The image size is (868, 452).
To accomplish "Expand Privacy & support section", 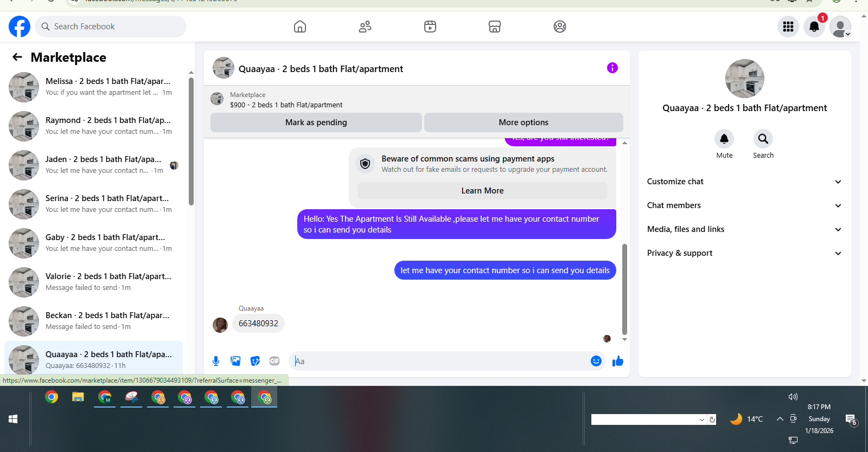I will click(x=744, y=253).
